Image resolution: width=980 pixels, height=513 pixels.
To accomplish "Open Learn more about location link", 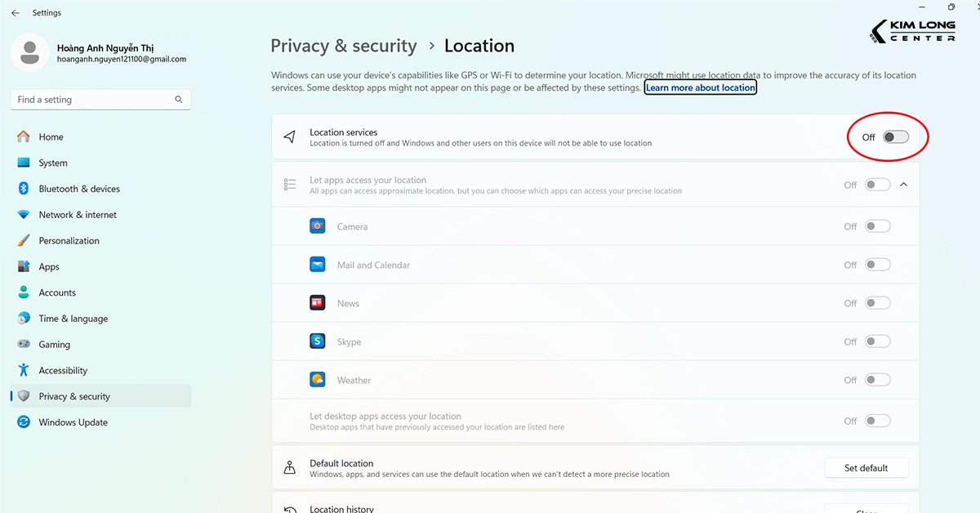I will (701, 87).
